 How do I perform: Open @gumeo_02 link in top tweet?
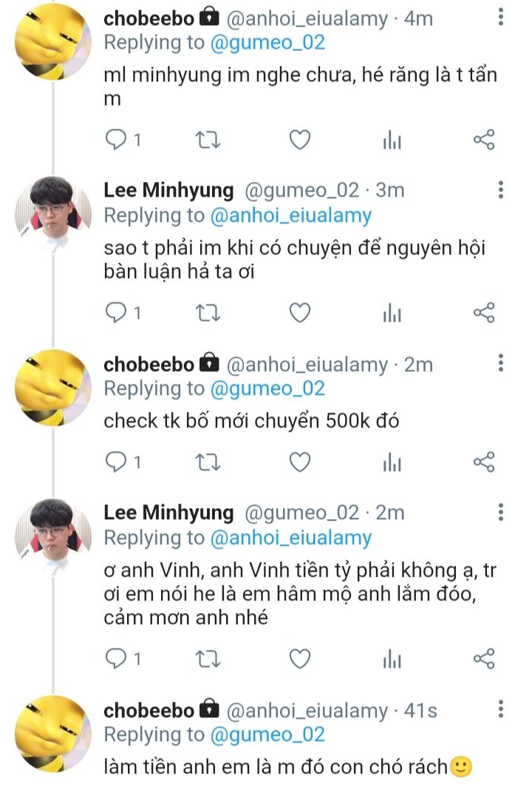[267, 43]
